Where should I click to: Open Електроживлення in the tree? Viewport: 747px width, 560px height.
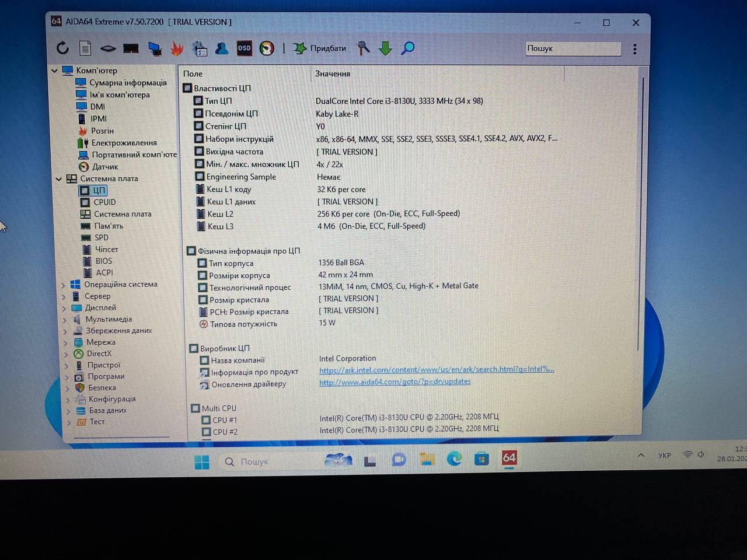[124, 142]
